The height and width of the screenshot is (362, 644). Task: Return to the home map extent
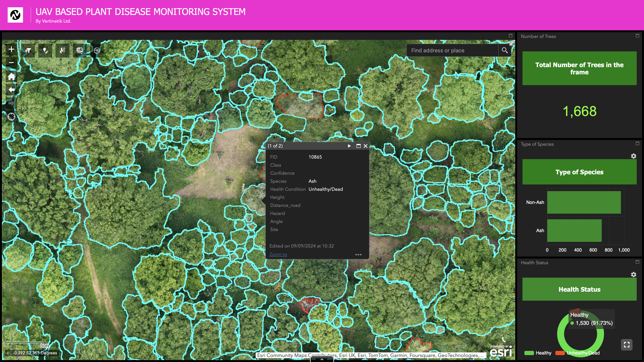(11, 76)
